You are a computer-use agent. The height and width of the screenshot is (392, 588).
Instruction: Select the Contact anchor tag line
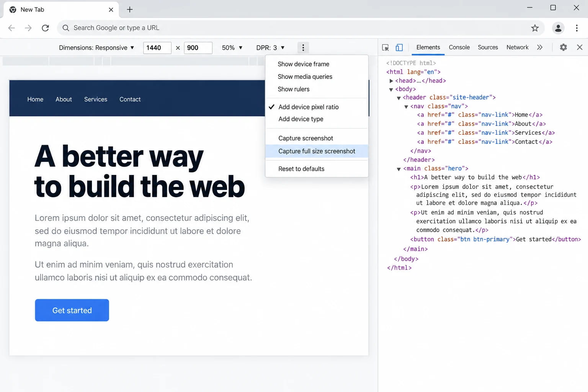coord(485,142)
